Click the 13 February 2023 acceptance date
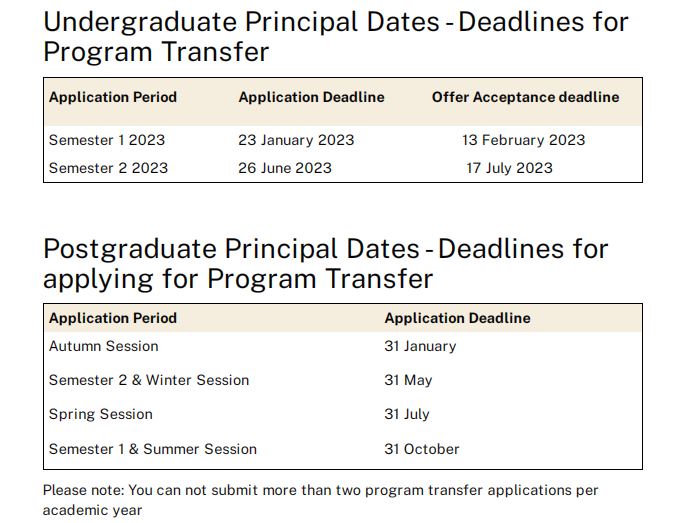 pyautogui.click(x=524, y=140)
